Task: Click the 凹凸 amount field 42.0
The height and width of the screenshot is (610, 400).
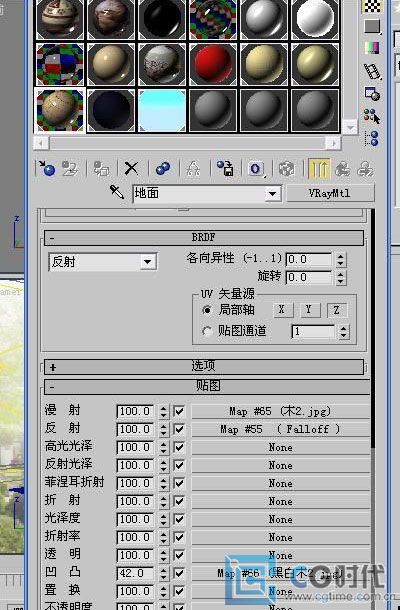Action: click(x=135, y=573)
